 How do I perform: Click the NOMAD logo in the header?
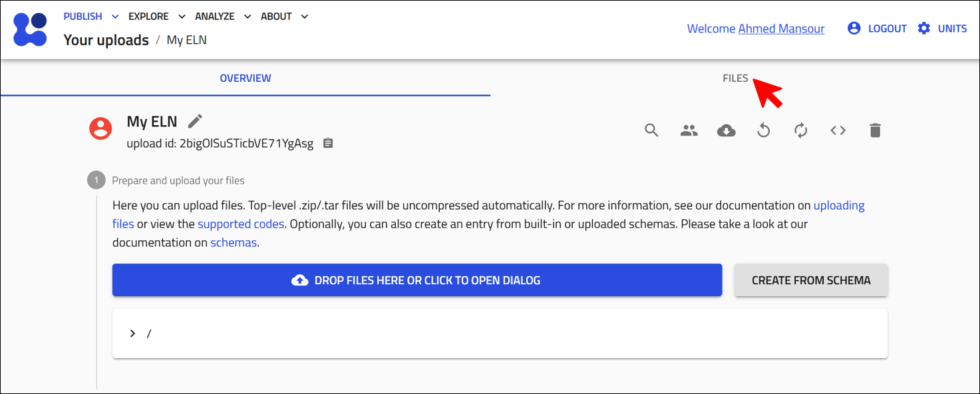click(30, 29)
